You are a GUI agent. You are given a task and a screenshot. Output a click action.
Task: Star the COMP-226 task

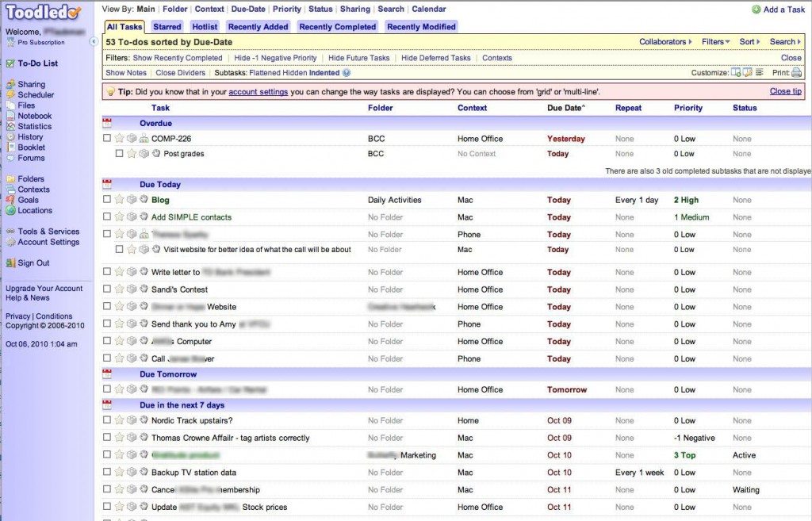tap(119, 138)
